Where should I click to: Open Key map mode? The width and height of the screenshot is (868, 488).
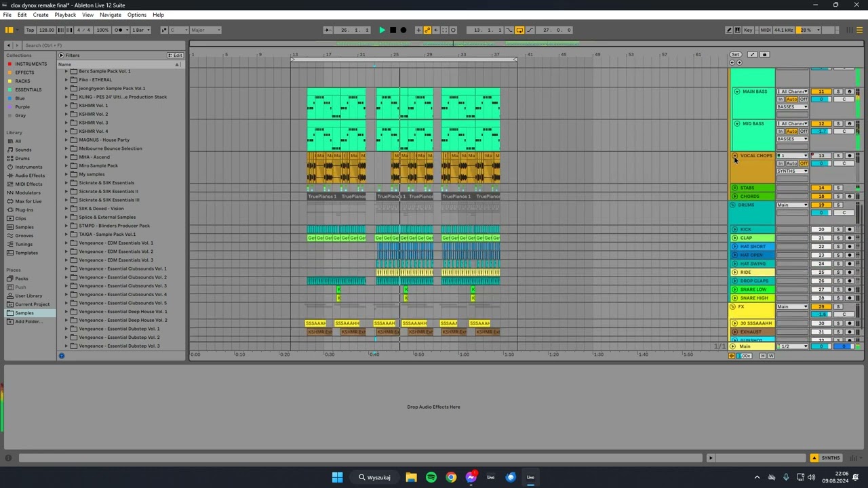pyautogui.click(x=748, y=30)
